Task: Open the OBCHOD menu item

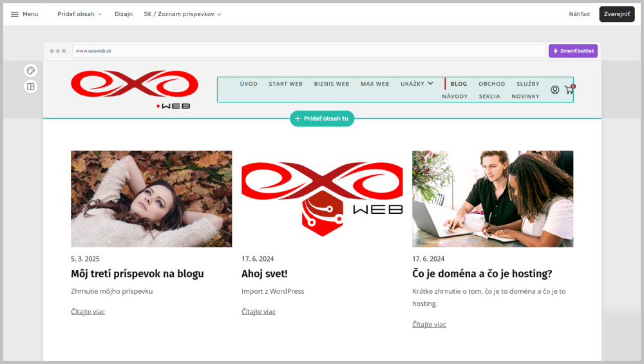Action: 491,84
